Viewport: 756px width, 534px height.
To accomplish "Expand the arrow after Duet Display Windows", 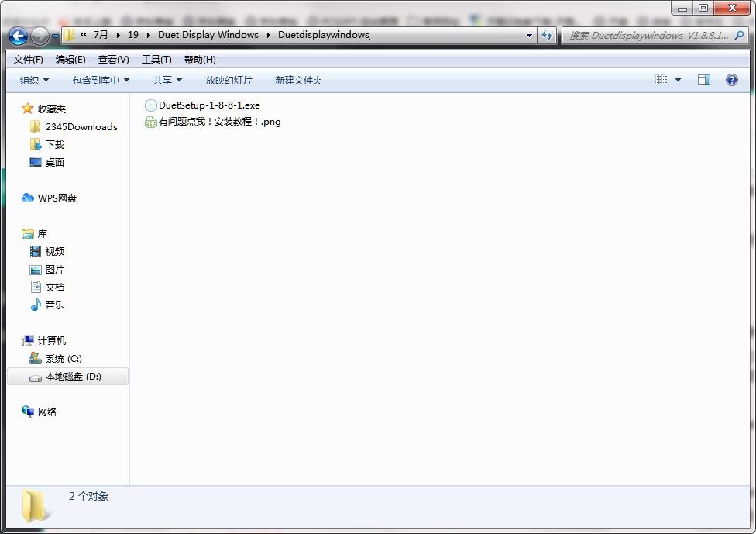I will click(268, 35).
